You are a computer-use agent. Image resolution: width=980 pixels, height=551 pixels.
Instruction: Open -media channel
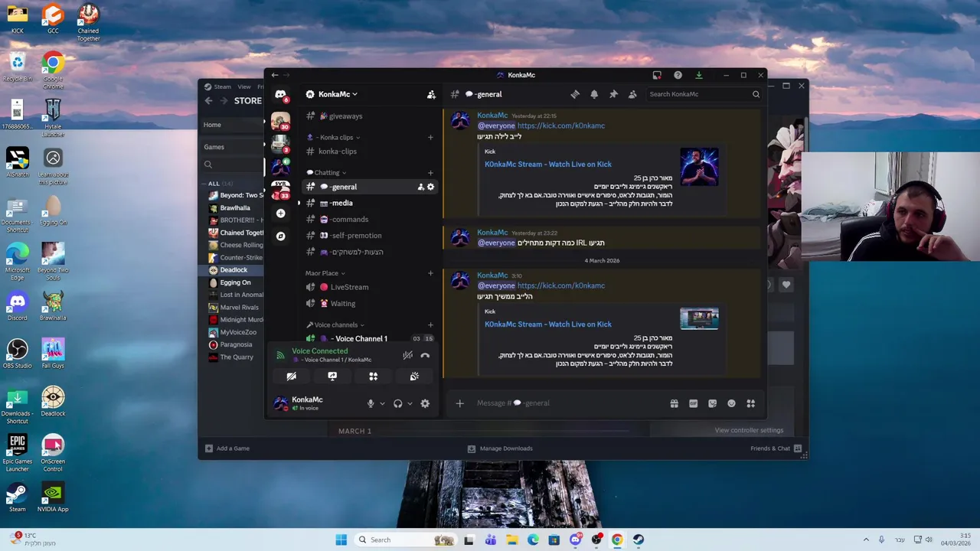370,204
